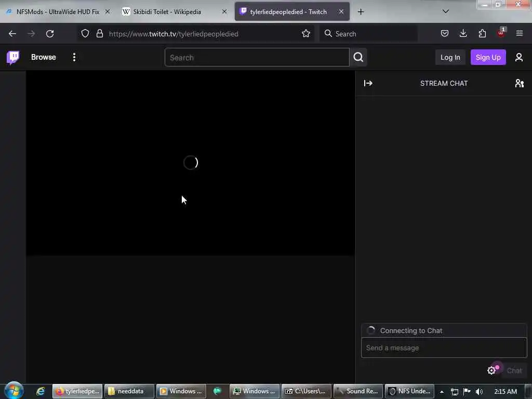Open chat settings gear icon
This screenshot has width=532, height=399.
click(x=491, y=370)
